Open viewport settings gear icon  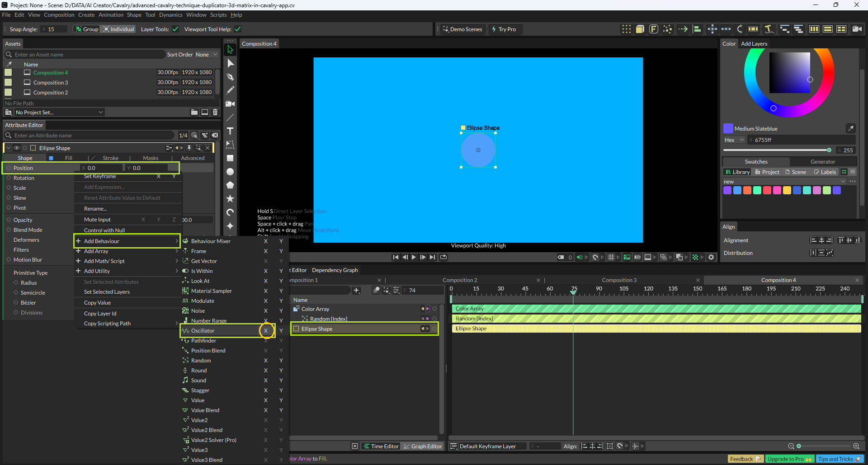[711, 257]
